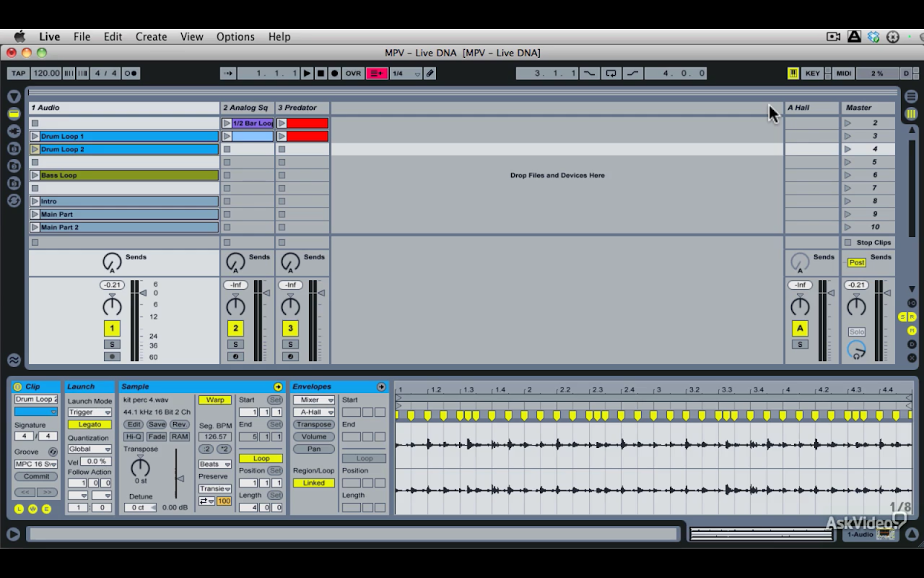Open the Launch Mode Trigger dropdown
The width and height of the screenshot is (924, 578).
(x=90, y=412)
